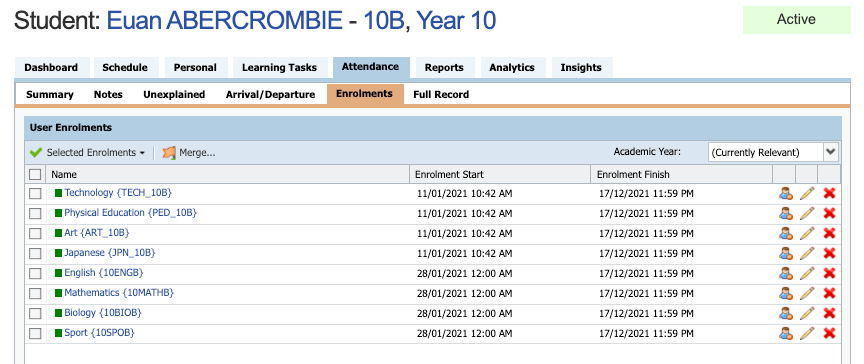Delete the Japanese enrolment red X
Image resolution: width=864 pixels, height=364 pixels.
(x=829, y=253)
